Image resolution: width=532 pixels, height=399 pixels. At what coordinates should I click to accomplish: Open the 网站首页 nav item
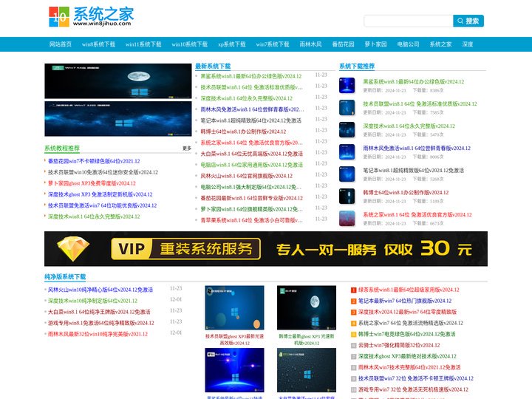coord(61,44)
